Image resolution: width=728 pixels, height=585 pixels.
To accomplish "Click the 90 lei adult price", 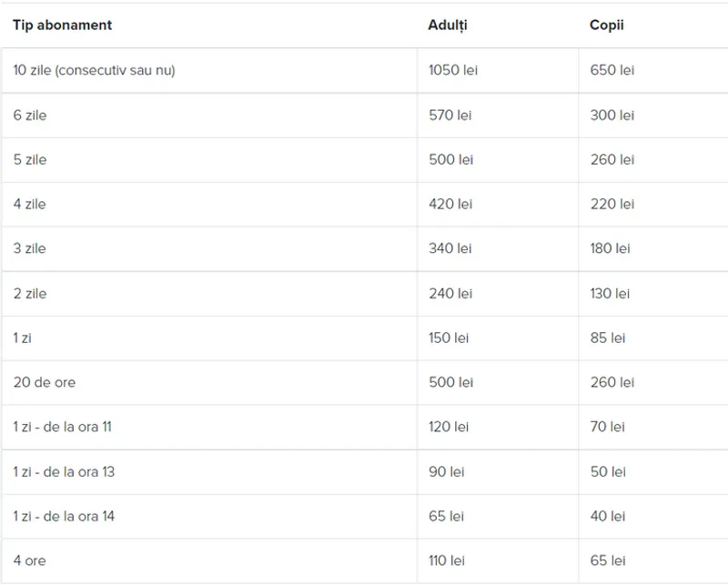I will pyautogui.click(x=446, y=471).
